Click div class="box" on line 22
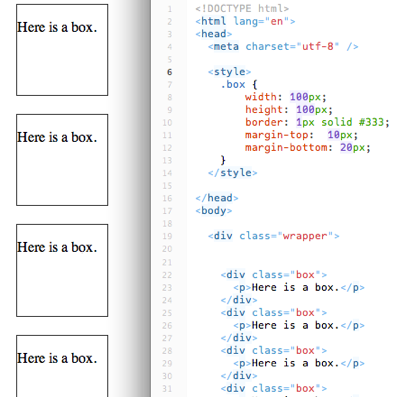The height and width of the screenshot is (397, 400). click(273, 275)
